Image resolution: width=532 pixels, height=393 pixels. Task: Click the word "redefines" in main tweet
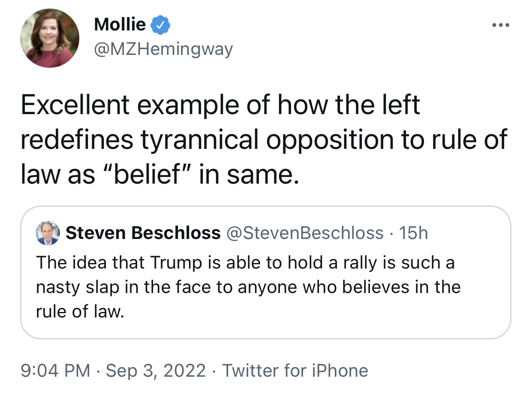tap(77, 141)
